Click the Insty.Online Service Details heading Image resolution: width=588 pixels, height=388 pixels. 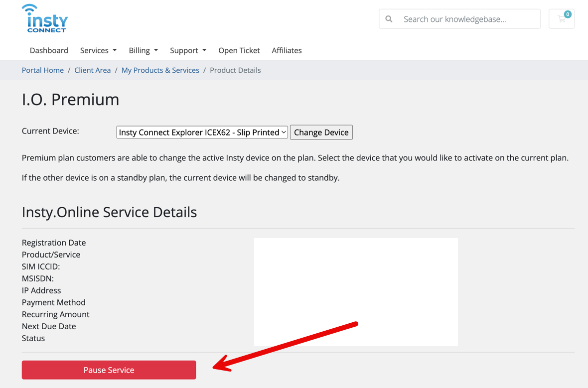pos(109,212)
